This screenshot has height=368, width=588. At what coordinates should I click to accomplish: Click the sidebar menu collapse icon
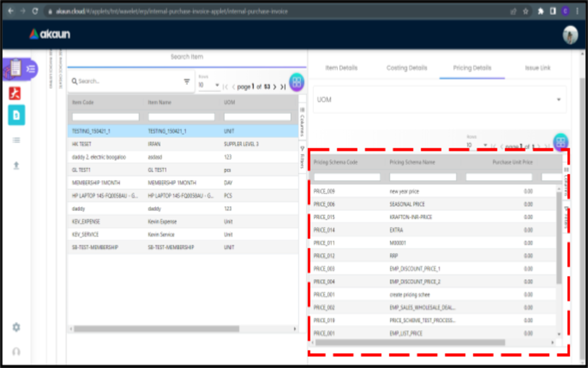pos(31,69)
